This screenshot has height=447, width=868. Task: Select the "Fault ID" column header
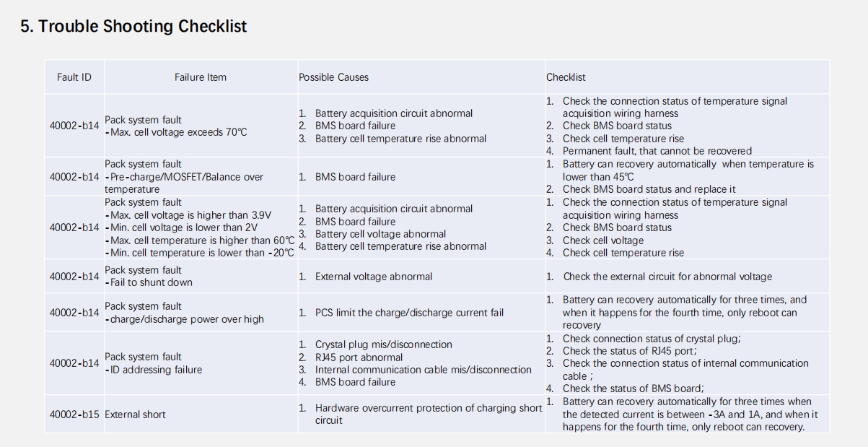74,77
